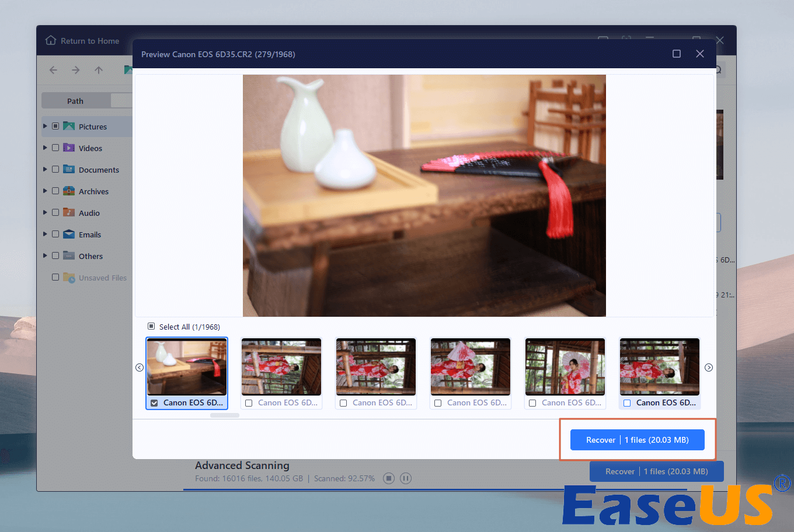The image size is (794, 532).
Task: Check the Archives checkbox
Action: [55, 191]
